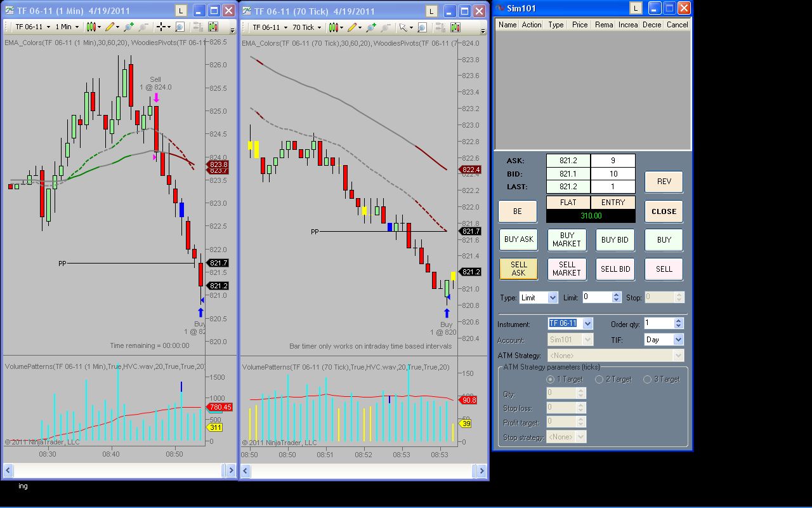Image resolution: width=812 pixels, height=508 pixels.
Task: Click the zoom in icon in 1 Min chart
Action: point(129,27)
